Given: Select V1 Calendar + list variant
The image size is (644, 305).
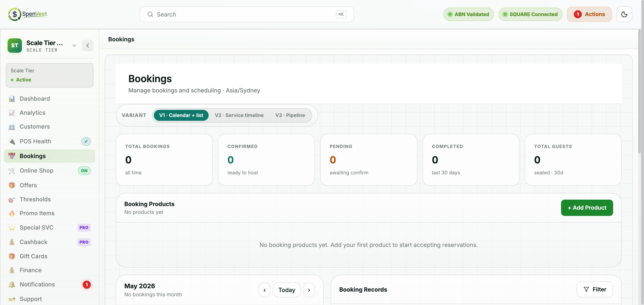Looking at the screenshot, I should (181, 115).
